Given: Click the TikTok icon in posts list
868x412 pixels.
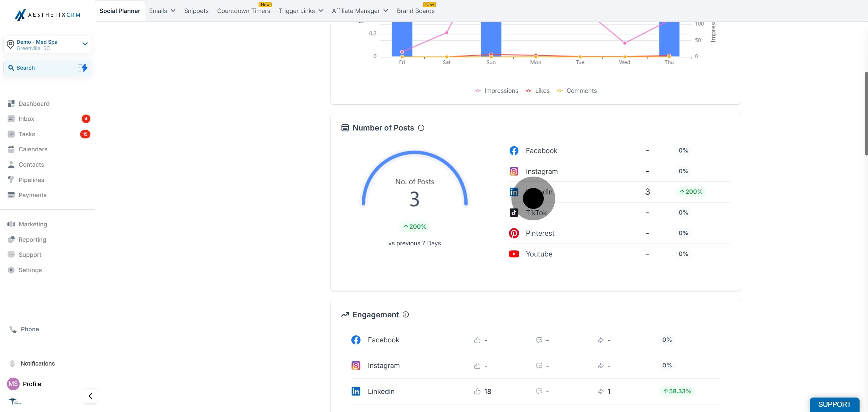Looking at the screenshot, I should point(514,212).
